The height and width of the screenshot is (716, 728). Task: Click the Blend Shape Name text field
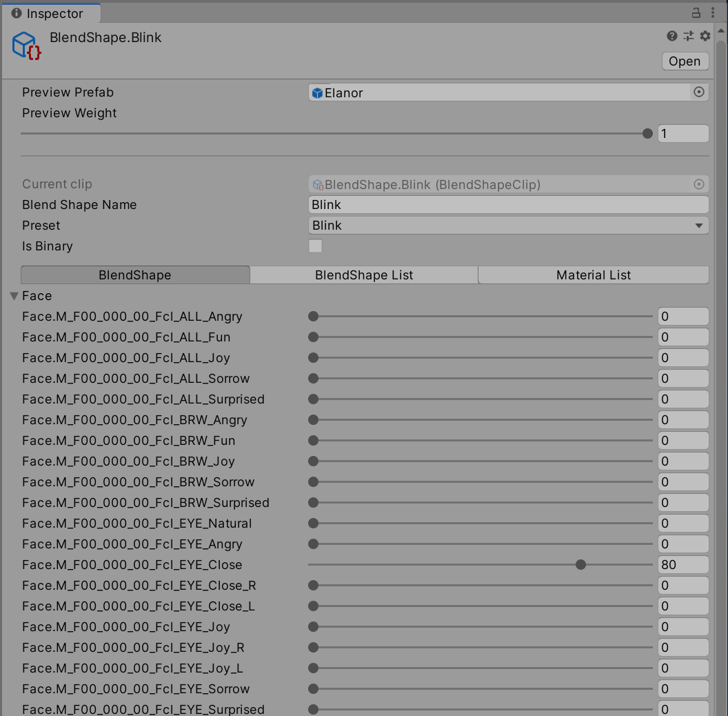[508, 204]
